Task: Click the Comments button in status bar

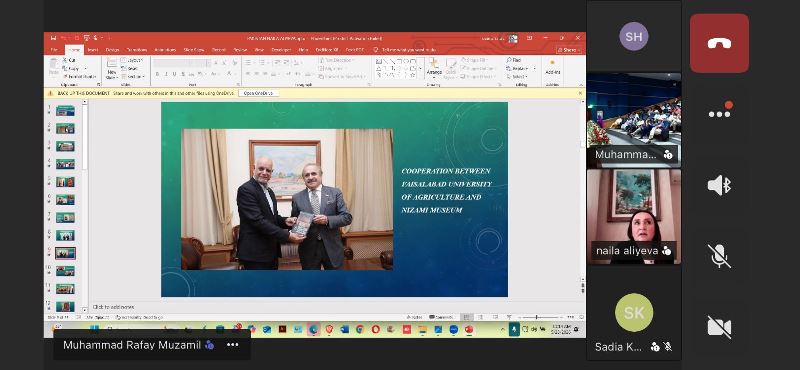Action: coord(441,317)
